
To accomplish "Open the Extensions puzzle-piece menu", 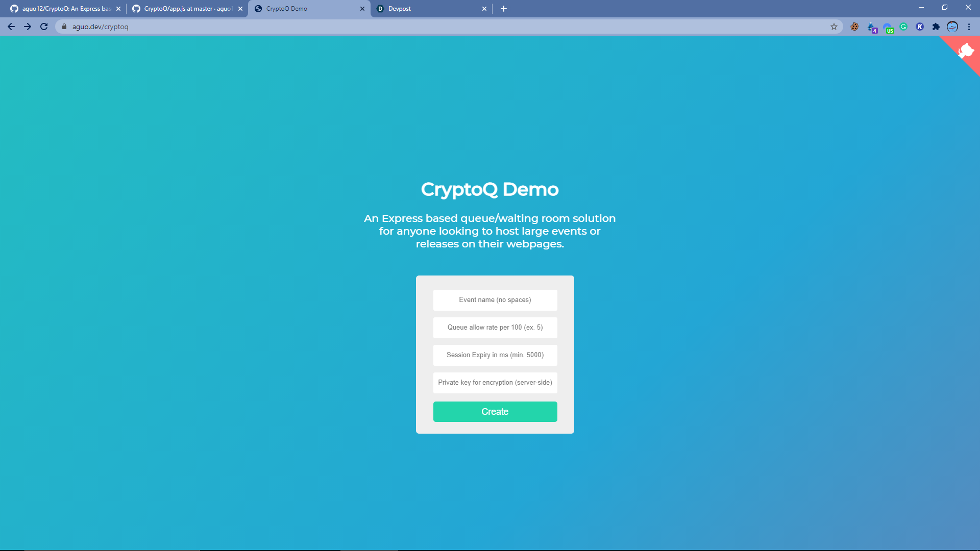I will tap(936, 27).
